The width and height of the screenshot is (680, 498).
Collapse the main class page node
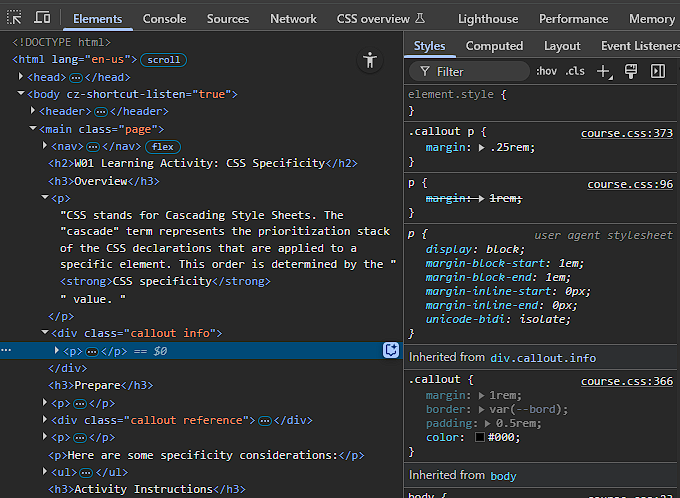click(x=33, y=128)
